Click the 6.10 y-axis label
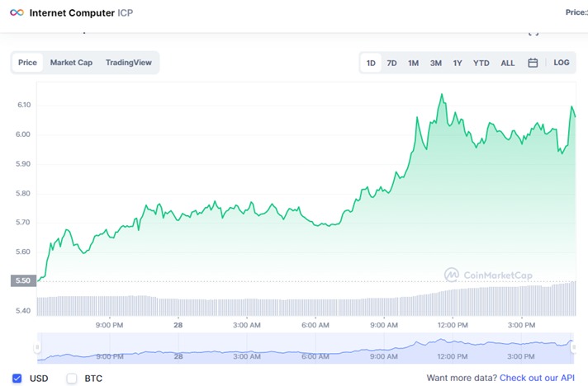Screen dimensions: 588x386 [x=24, y=105]
